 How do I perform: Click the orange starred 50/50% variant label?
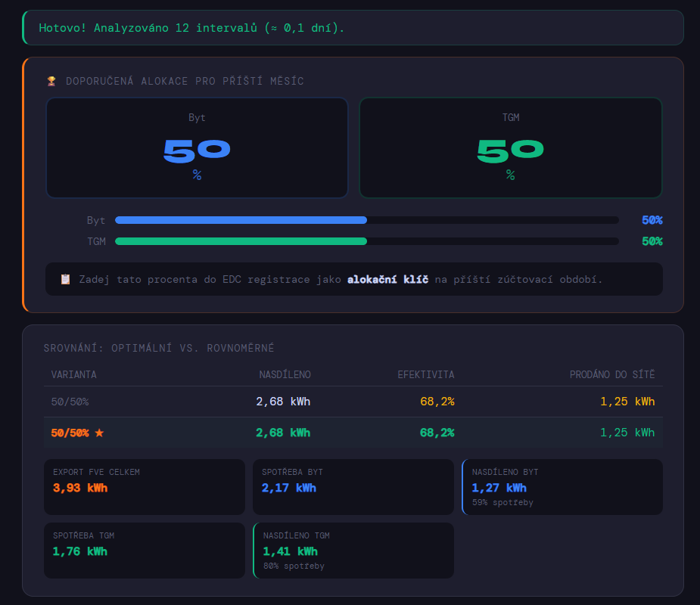70,433
